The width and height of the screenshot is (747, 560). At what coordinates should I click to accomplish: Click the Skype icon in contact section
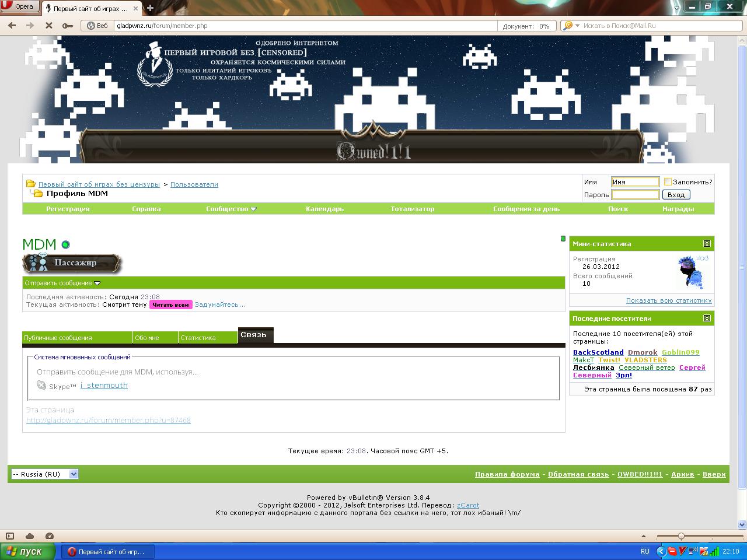41,385
